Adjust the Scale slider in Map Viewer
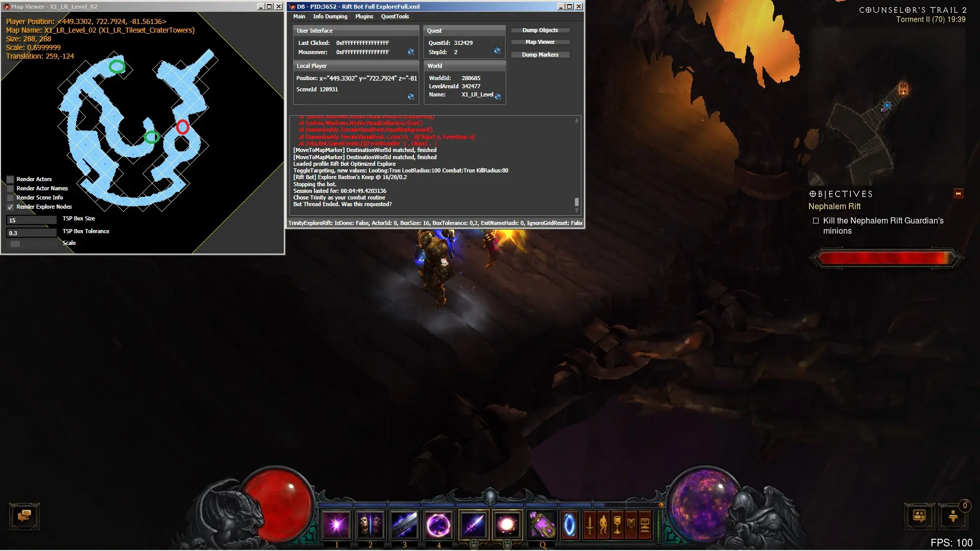980x551 pixels. click(x=15, y=243)
